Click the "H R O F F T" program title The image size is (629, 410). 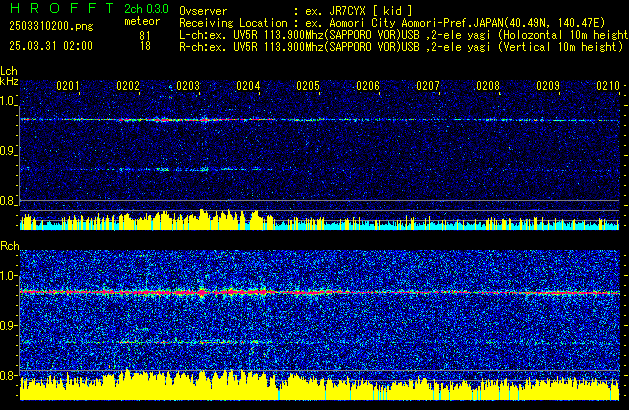click(61, 8)
